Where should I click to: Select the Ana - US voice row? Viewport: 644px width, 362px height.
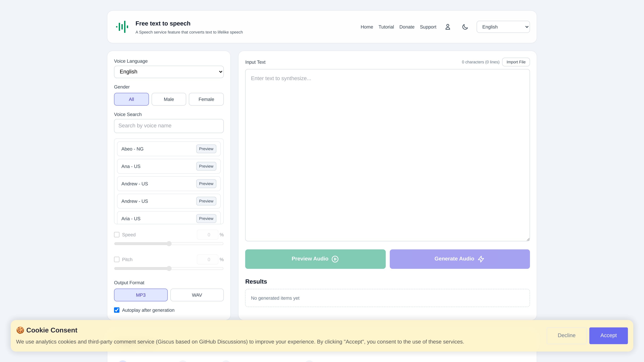point(169,166)
